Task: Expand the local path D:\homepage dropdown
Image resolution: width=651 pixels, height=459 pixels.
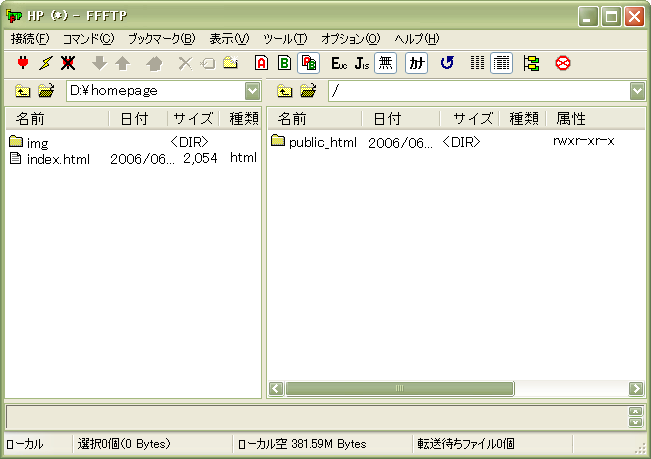Action: tap(252, 91)
